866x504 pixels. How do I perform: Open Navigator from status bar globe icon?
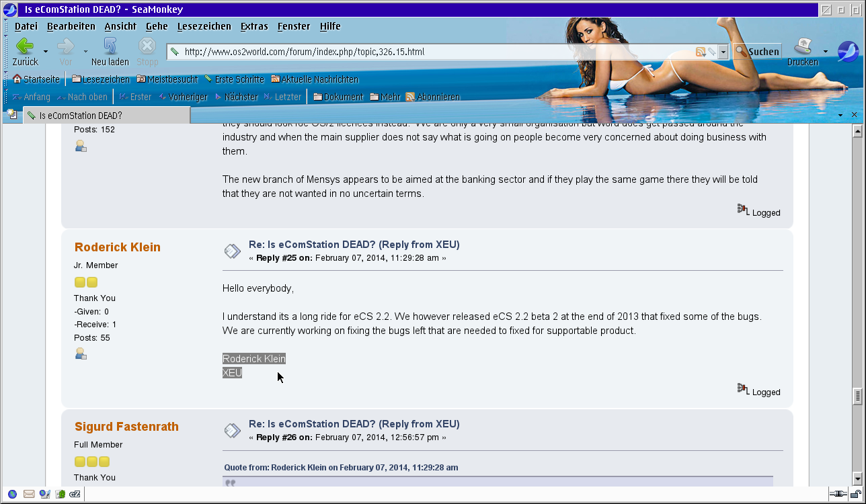click(x=12, y=495)
